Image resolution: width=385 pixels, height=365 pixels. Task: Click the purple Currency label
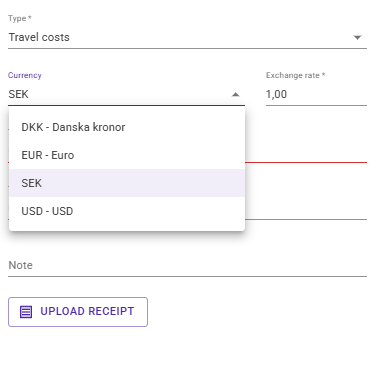(25, 75)
